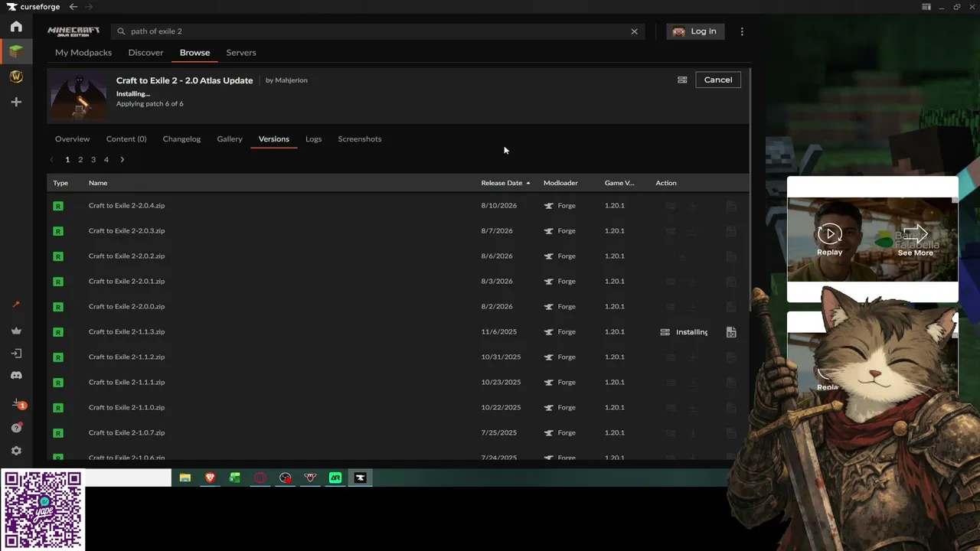This screenshot has height=551, width=980.
Task: Select Craft to Exile 2-2.0.1.zip row name
Action: [x=126, y=282]
